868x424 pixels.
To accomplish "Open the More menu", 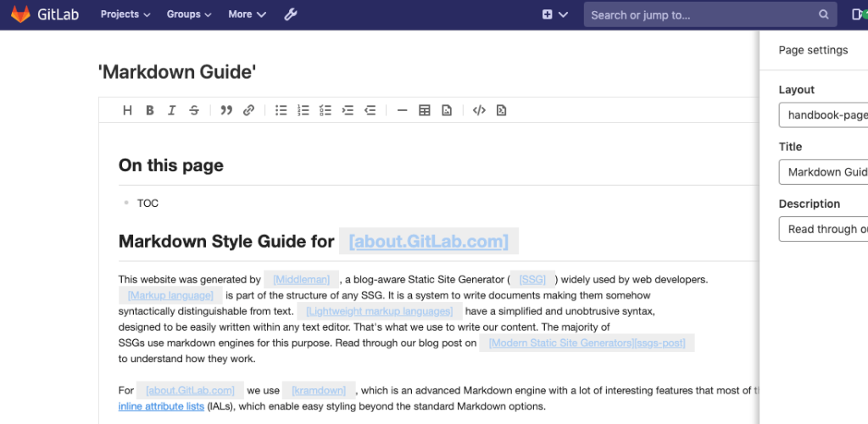I will 247,14.
